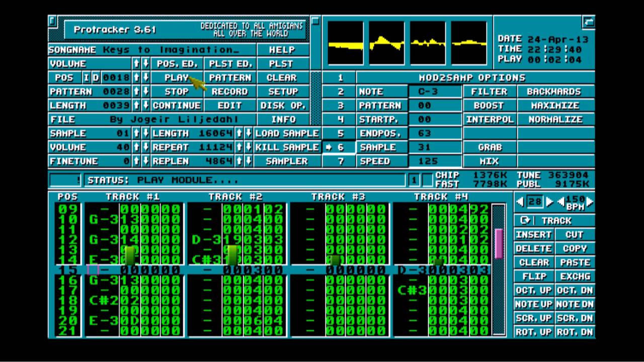The width and height of the screenshot is (644, 362).
Task: Select previous sample using SAMPLE 01 down arrow
Action: (145, 134)
